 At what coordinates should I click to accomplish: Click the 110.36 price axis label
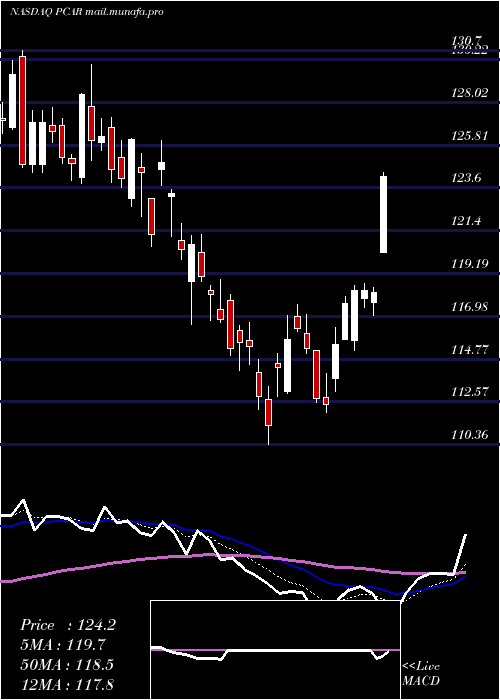pyautogui.click(x=470, y=434)
